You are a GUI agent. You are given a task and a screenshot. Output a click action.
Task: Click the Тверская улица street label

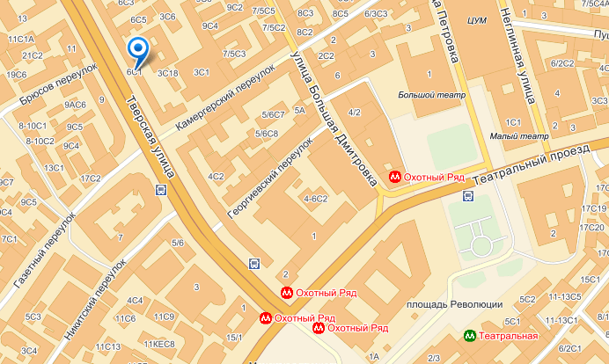(150, 137)
